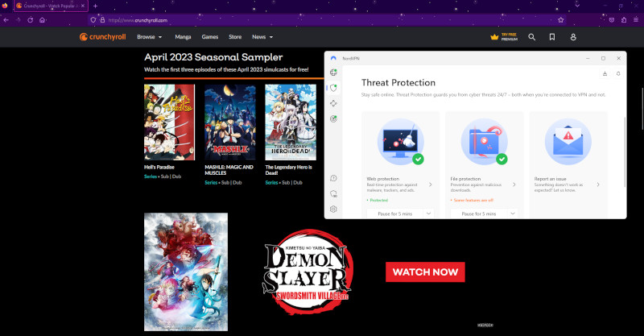
Task: Click NordVPN window vertical scrollbar
Action: click(625, 152)
